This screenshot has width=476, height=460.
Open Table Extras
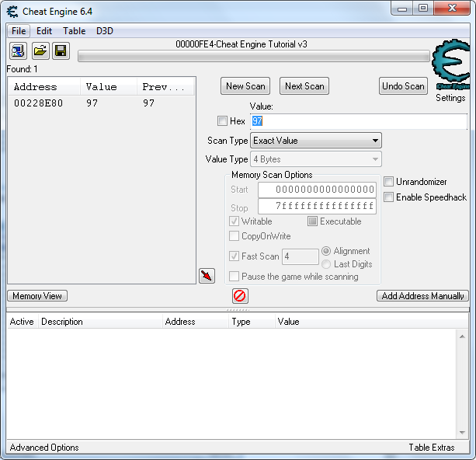[x=432, y=448]
